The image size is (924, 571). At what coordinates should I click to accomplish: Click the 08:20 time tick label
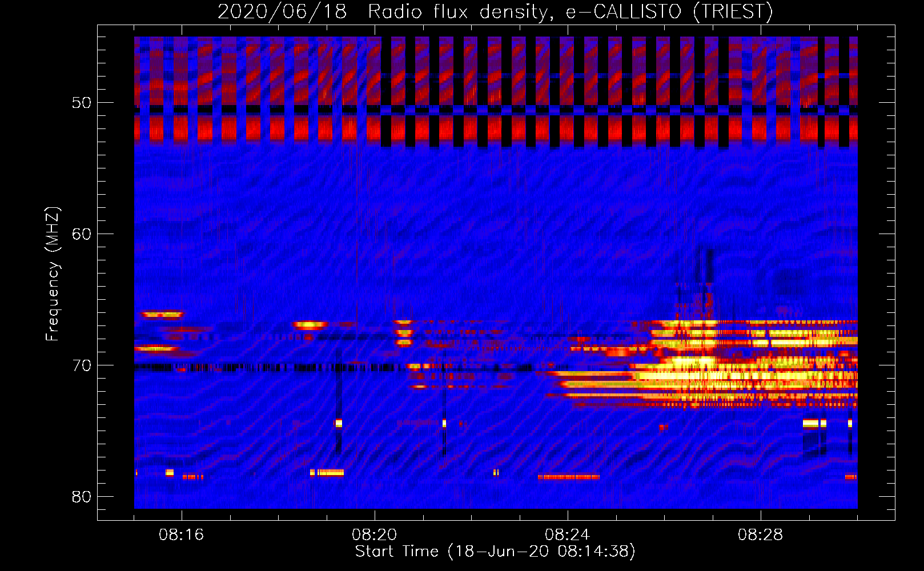click(x=375, y=535)
